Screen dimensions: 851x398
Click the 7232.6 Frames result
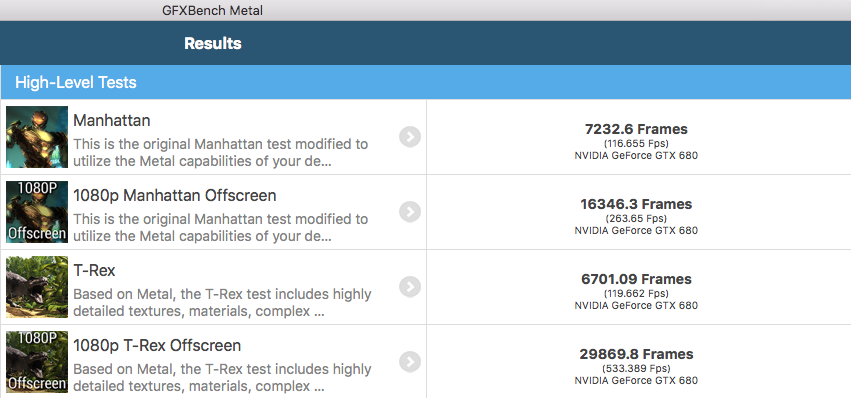coord(636,129)
